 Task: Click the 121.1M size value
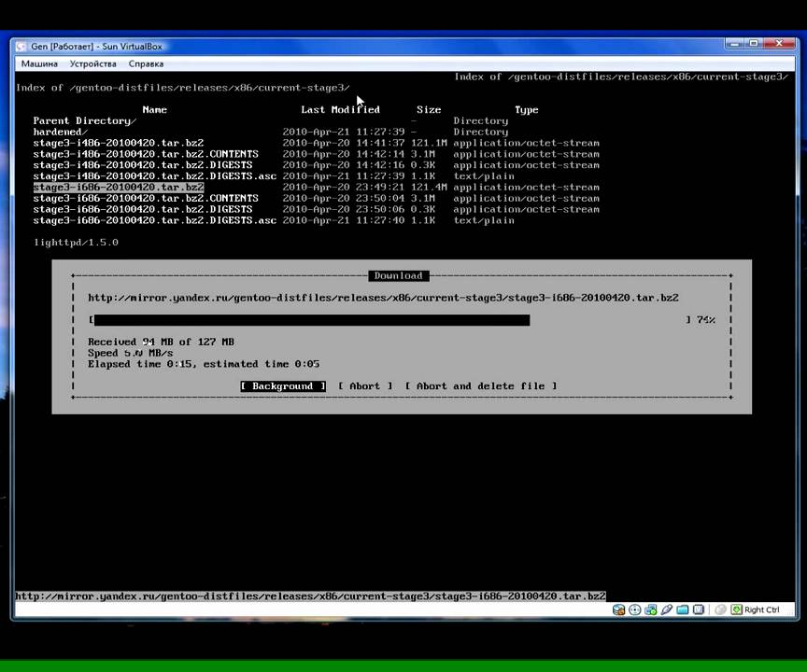pos(429,143)
